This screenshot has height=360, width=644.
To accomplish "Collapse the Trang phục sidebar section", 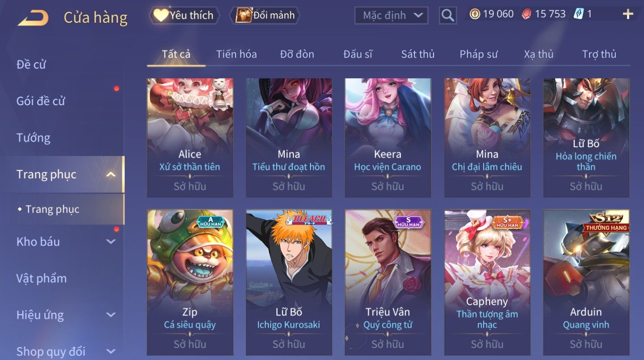I will 111,174.
